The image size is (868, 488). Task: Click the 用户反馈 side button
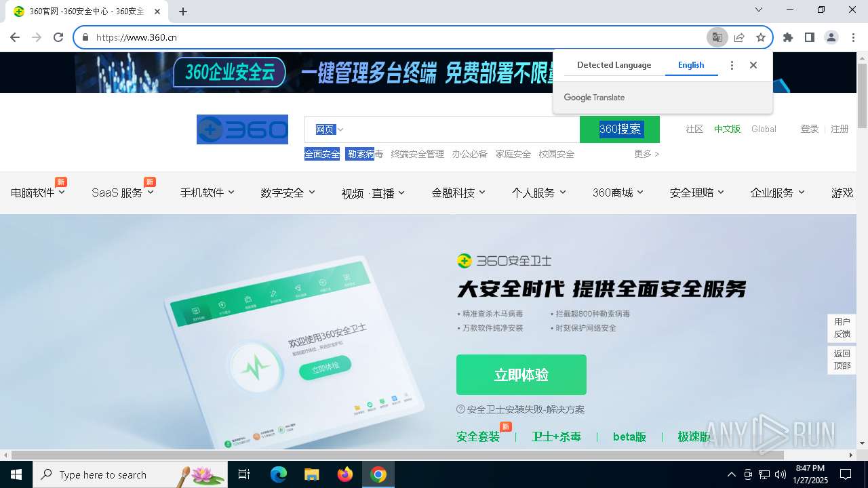[842, 328]
